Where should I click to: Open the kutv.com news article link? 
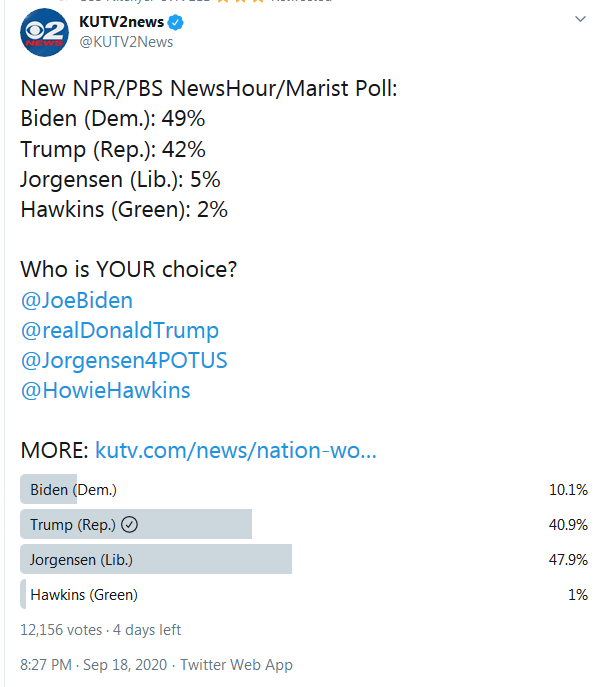[x=236, y=450]
